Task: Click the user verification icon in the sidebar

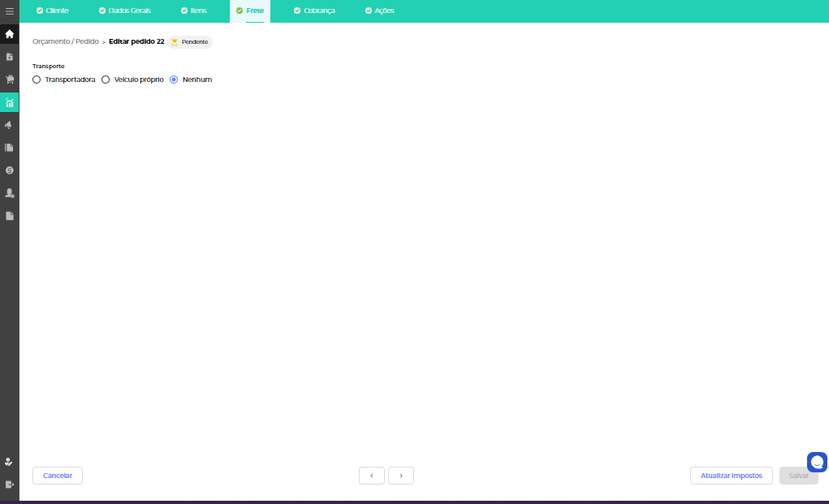Action: point(10,462)
